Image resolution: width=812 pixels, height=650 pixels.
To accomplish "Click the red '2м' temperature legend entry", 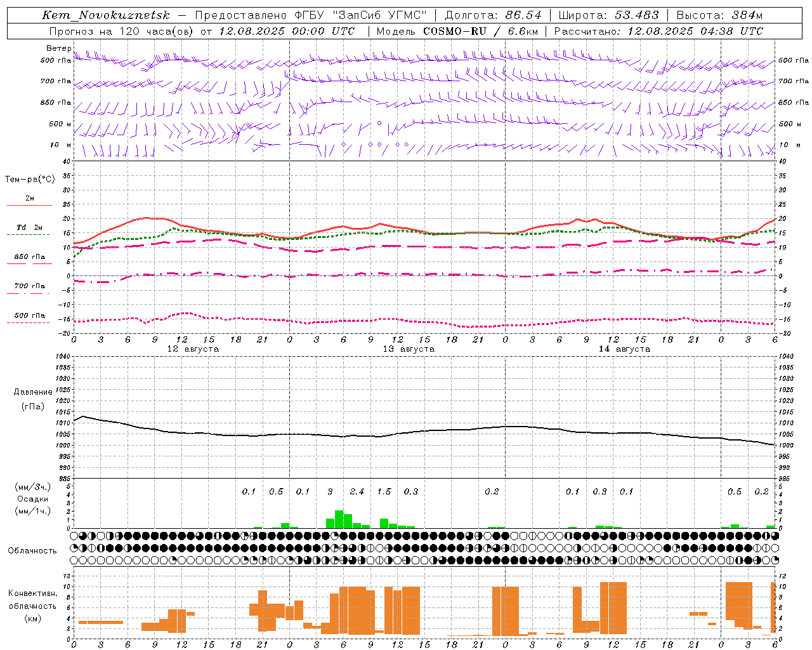I will point(30,198).
